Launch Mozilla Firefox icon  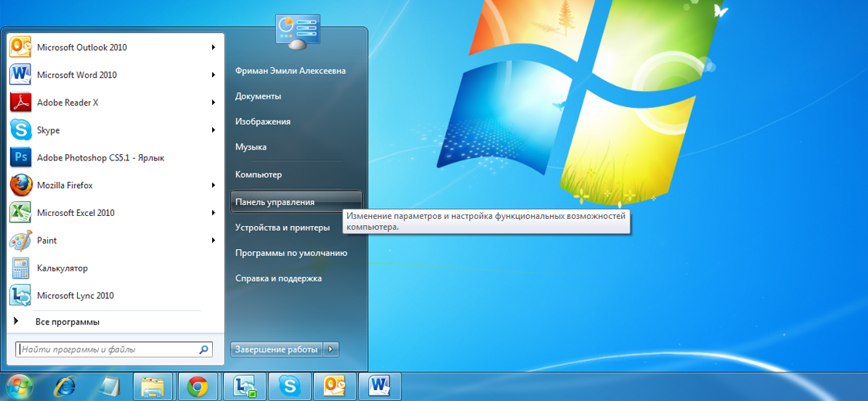point(21,185)
